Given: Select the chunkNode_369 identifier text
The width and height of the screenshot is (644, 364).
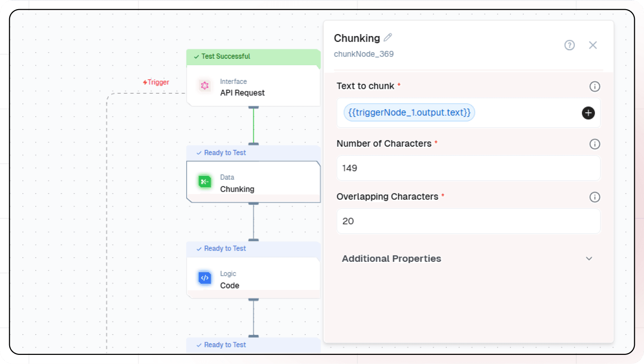Looking at the screenshot, I should [364, 54].
